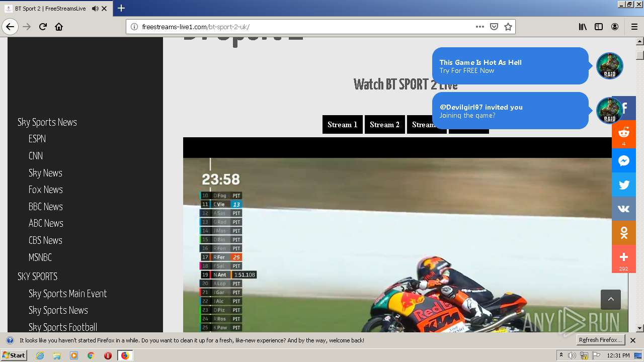This screenshot has width=644, height=362.
Task: Open Sky Sports News top link
Action: (47, 122)
